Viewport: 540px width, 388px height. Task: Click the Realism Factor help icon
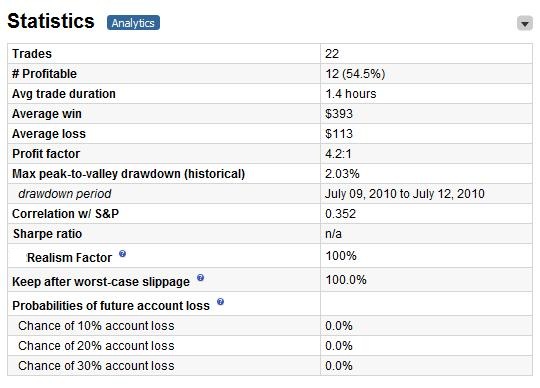point(122,254)
